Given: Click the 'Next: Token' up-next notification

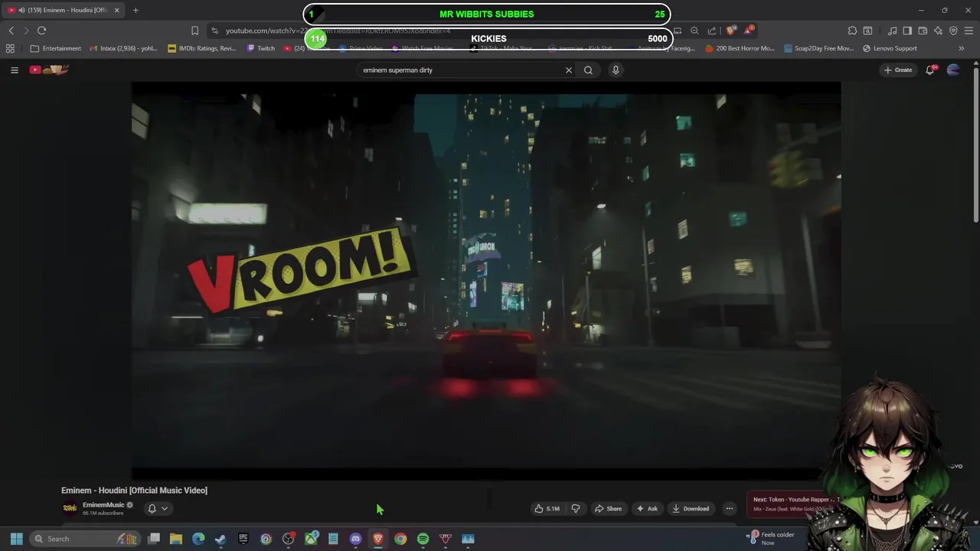Looking at the screenshot, I should (x=792, y=504).
